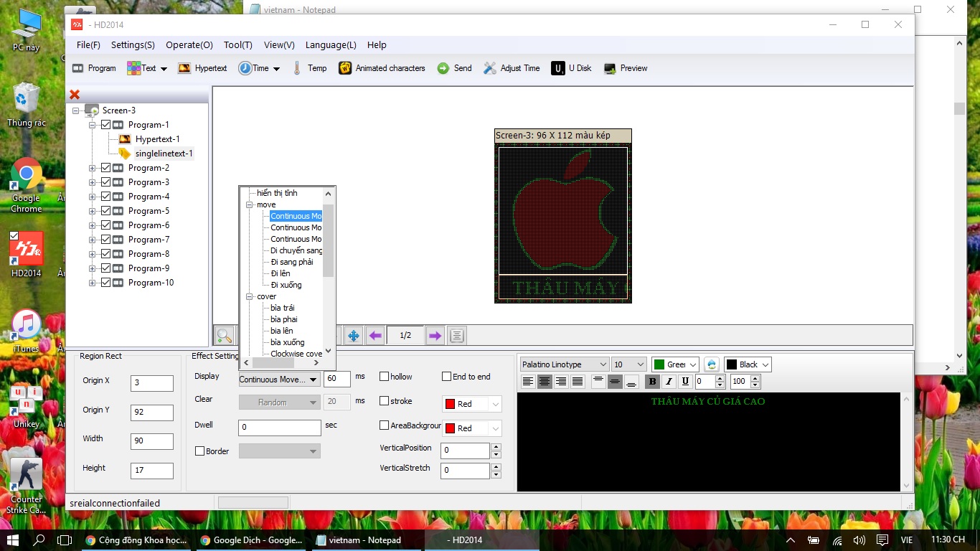Go to next page with purple right arrow
The image size is (980, 551).
(435, 335)
